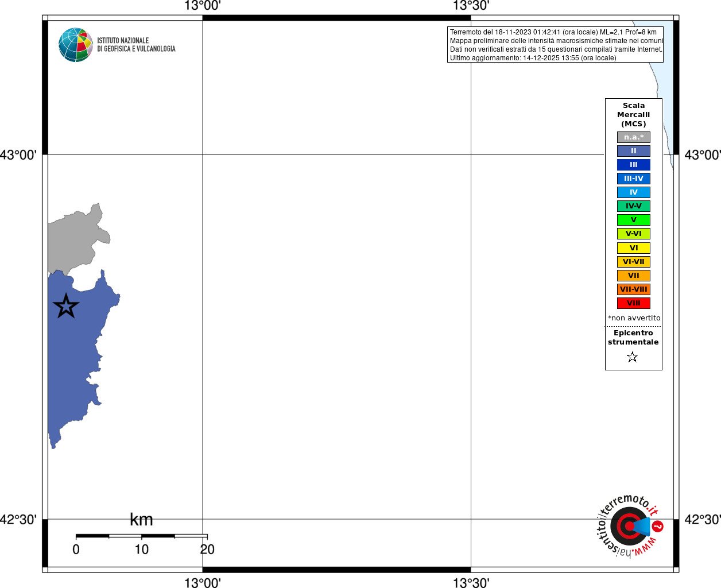Click the Istituto Nazionale di Geofisica text
721x588 pixels.
click(x=136, y=45)
